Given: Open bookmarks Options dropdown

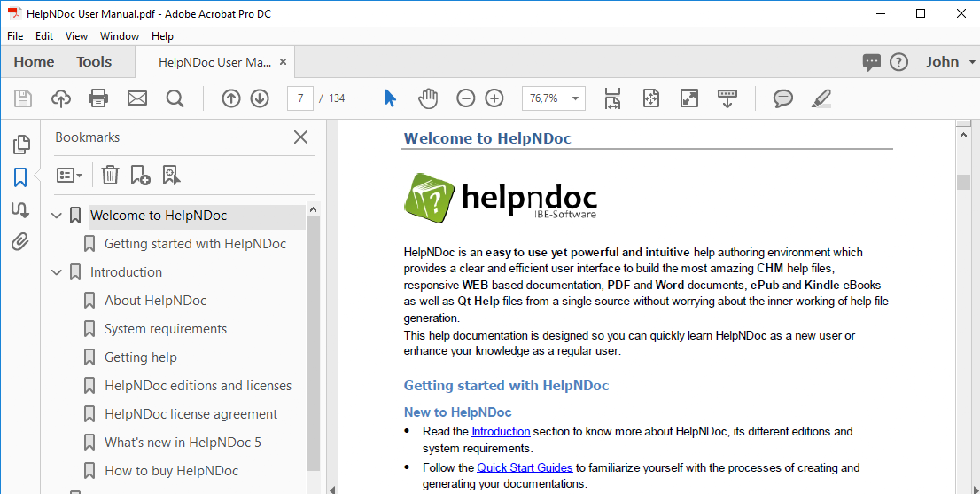Looking at the screenshot, I should pos(69,175).
